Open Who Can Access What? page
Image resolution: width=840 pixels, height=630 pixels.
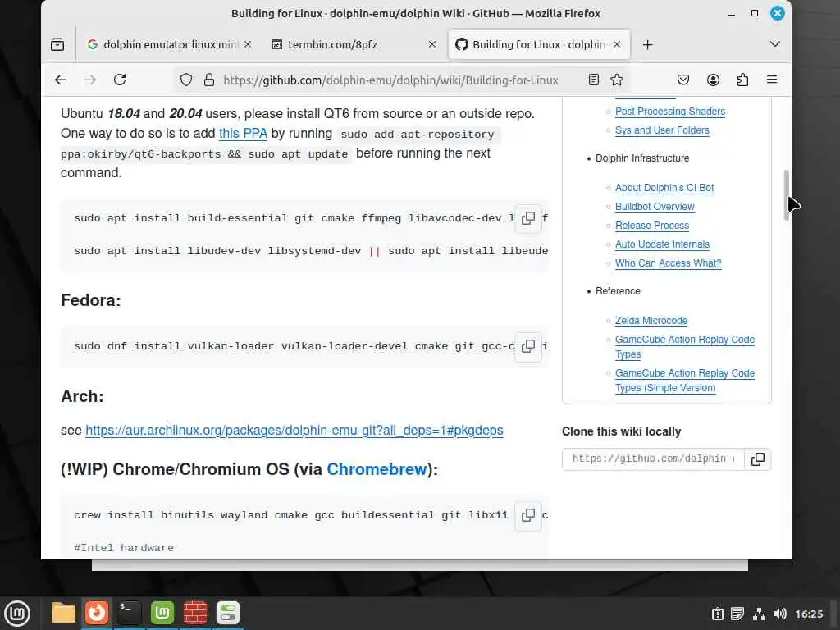[668, 263]
